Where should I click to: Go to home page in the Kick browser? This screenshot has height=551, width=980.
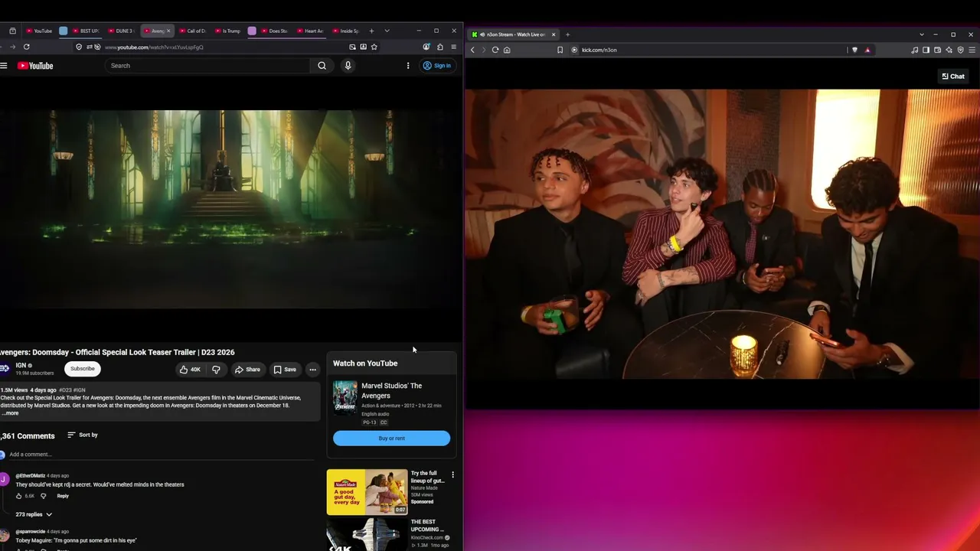coord(507,50)
